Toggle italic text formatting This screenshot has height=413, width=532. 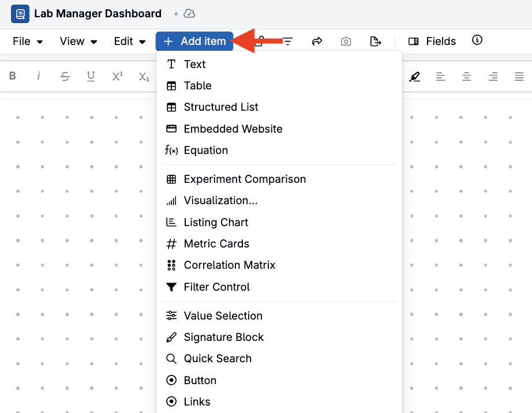click(39, 76)
